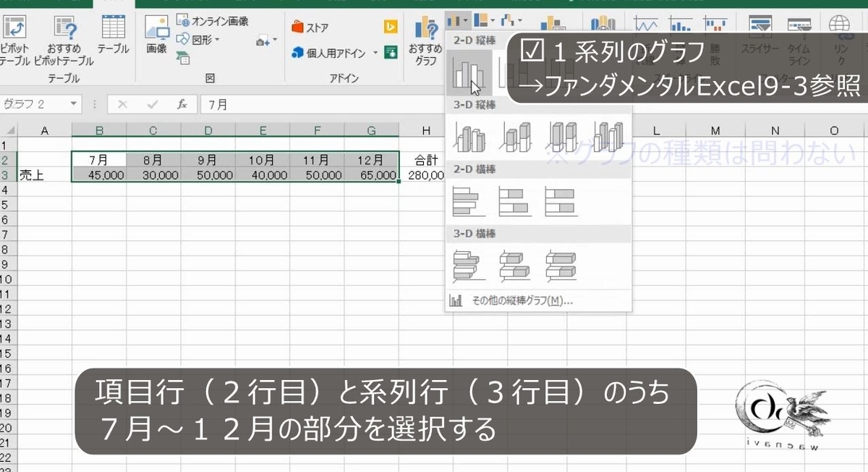
Task: Open the screenshot camera dropdown
Action: (266, 41)
